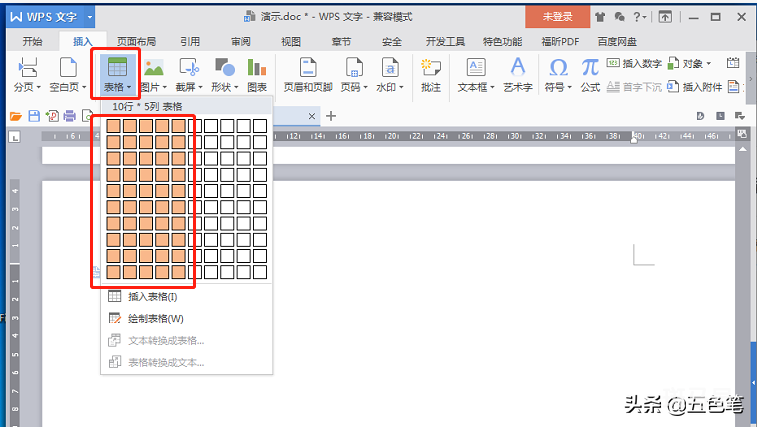
Task: Click the help question mark
Action: click(637, 17)
